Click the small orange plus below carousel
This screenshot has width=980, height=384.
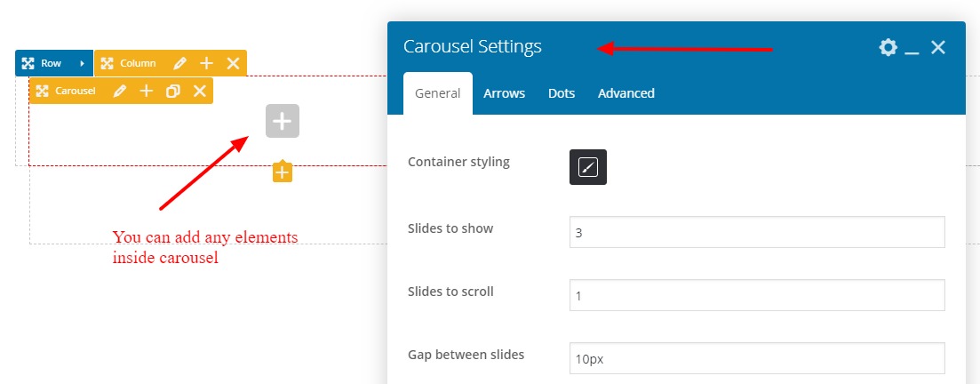click(x=282, y=172)
